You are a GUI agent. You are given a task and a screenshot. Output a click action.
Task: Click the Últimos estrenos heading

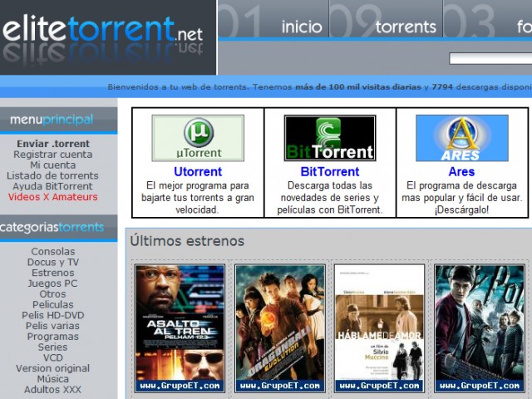[x=187, y=241]
